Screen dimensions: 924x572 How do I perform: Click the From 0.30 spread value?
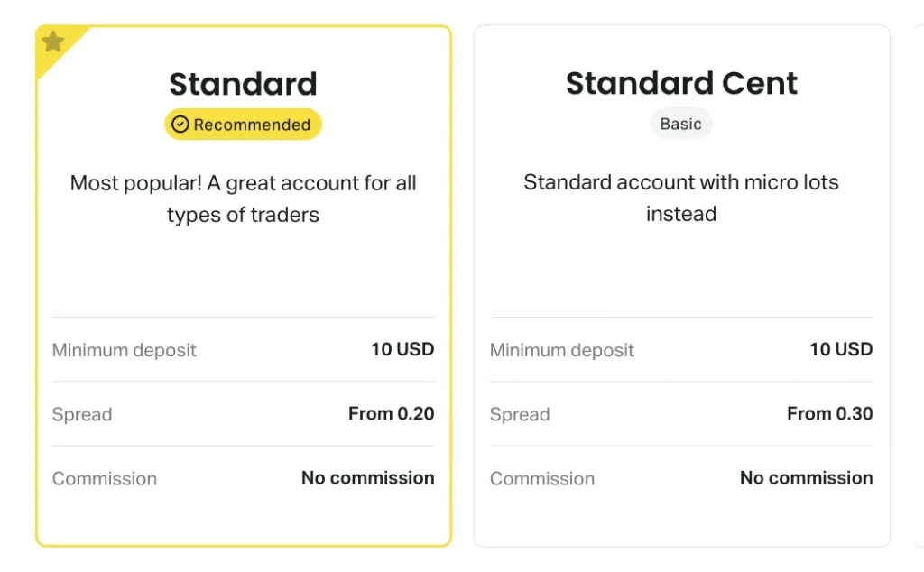coord(830,413)
